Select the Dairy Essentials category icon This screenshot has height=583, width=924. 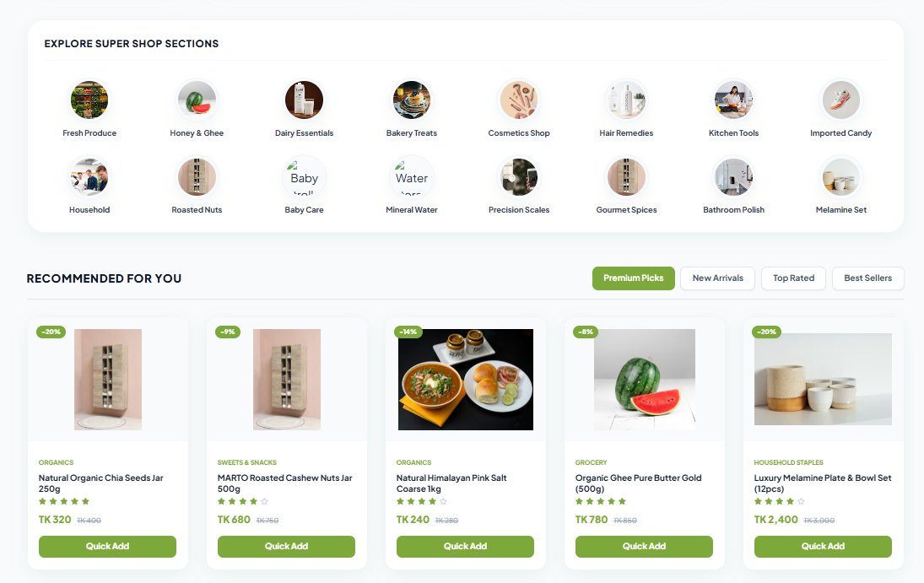(x=304, y=100)
